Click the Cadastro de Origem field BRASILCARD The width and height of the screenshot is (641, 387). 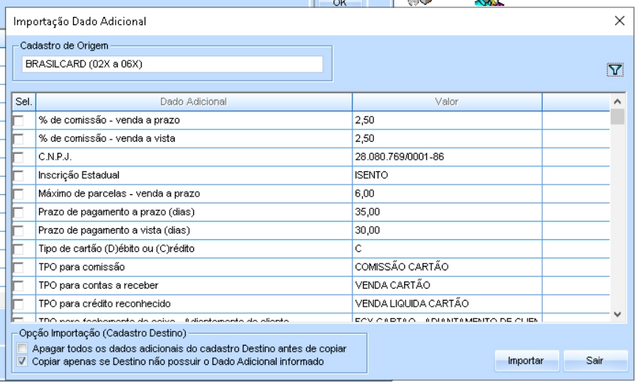point(172,64)
